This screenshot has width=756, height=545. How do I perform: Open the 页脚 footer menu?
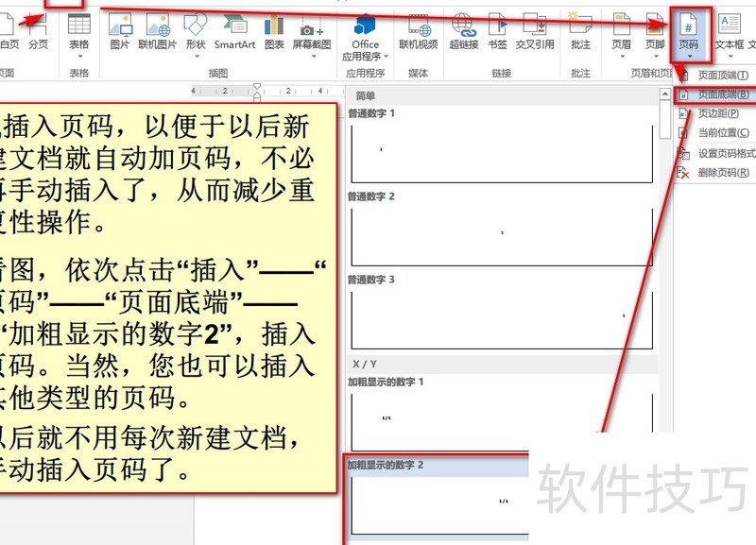click(655, 35)
